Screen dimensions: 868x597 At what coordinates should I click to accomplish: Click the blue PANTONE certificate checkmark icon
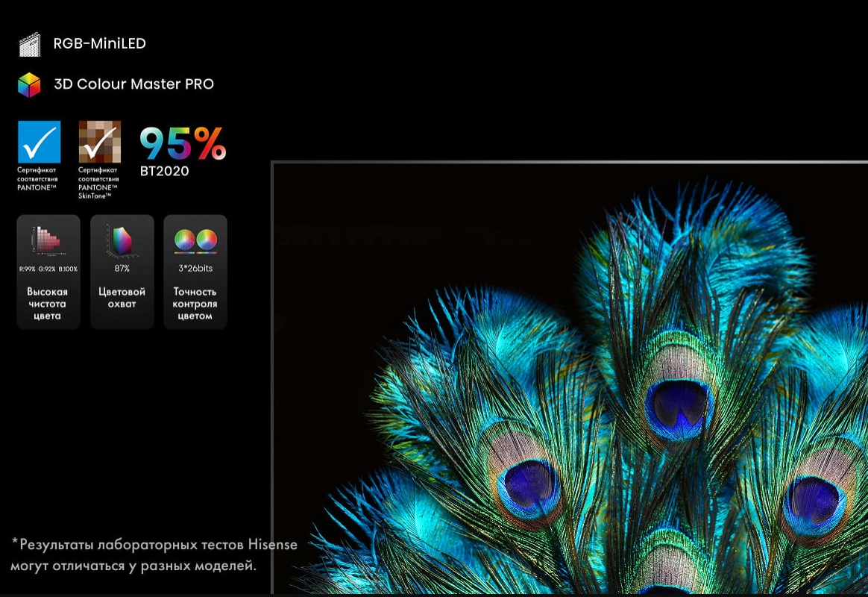pos(39,142)
